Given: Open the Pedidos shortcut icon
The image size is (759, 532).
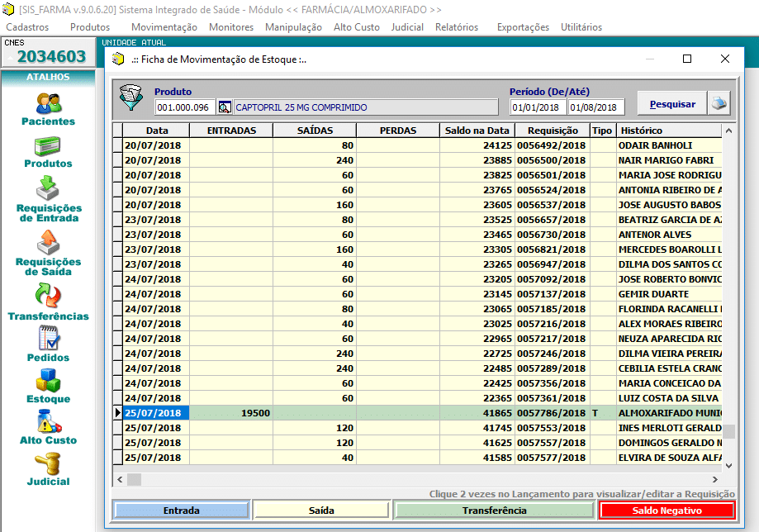Looking at the screenshot, I should click(x=48, y=339).
